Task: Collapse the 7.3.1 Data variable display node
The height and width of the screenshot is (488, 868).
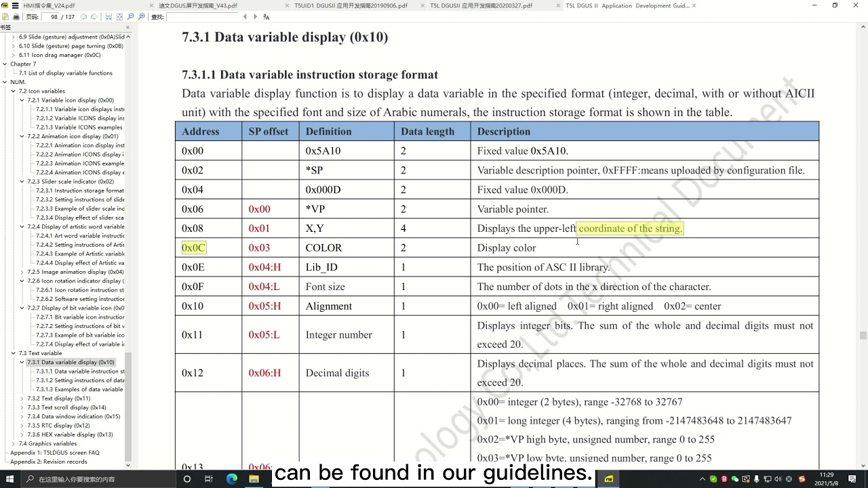Action: click(22, 363)
